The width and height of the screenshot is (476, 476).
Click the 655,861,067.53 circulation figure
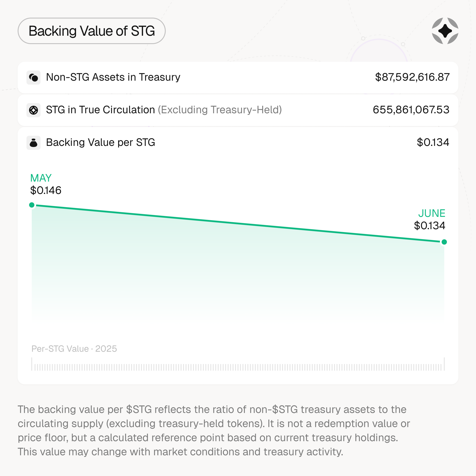tap(411, 110)
